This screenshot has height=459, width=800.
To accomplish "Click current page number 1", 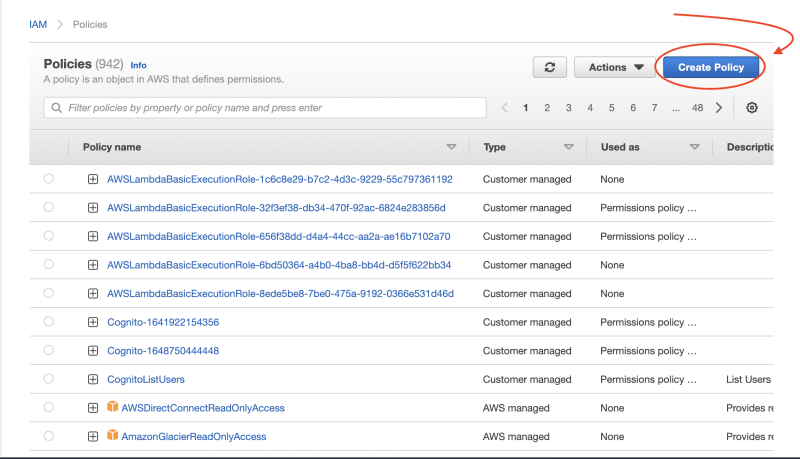I will [526, 108].
